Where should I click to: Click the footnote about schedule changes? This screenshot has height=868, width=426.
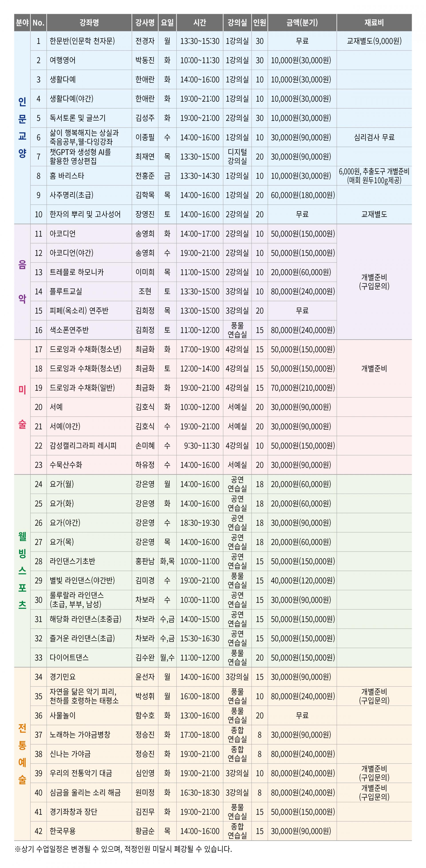tap(123, 849)
